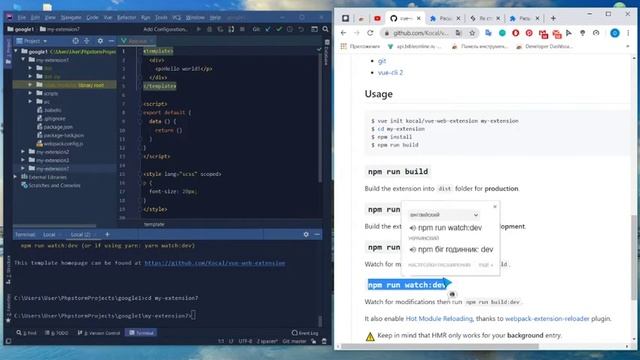Expand the scripts folder
Image resolution: width=640 pixels, height=360 pixels.
click(30, 93)
